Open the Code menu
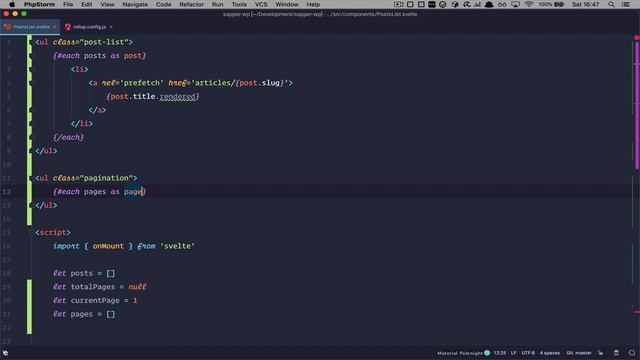 point(163,4)
